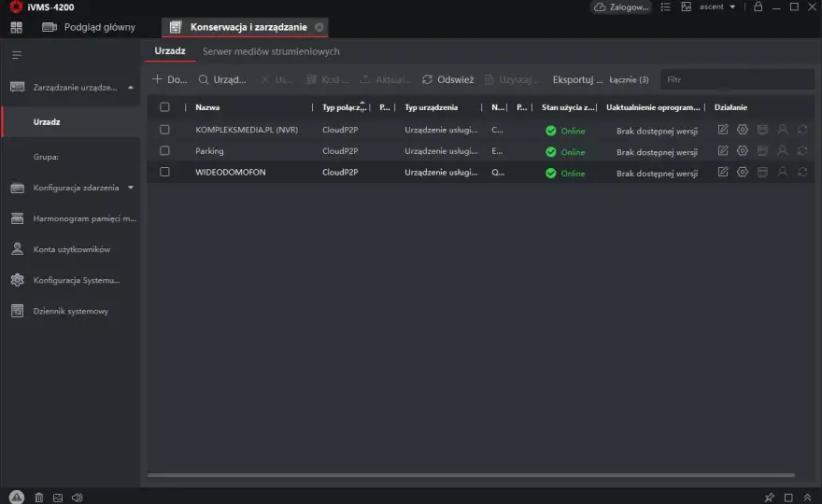
Task: Open the Urzadz sub-tab
Action: tap(170, 50)
